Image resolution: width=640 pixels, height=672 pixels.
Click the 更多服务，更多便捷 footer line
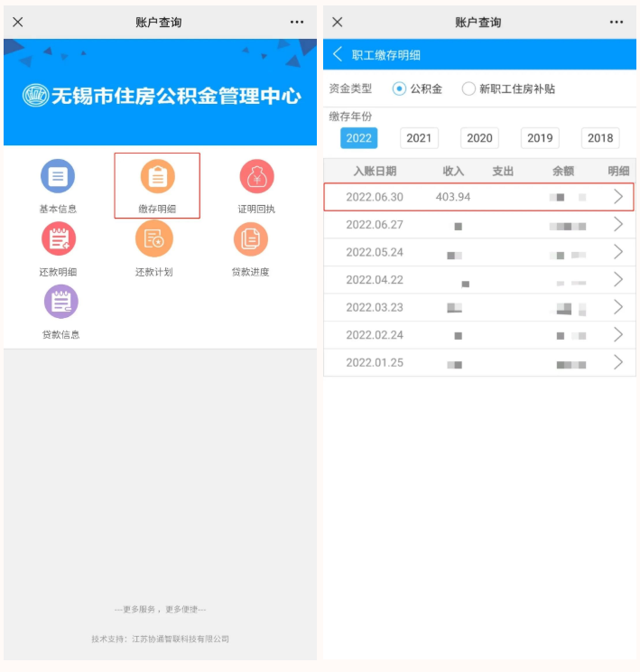click(x=160, y=609)
